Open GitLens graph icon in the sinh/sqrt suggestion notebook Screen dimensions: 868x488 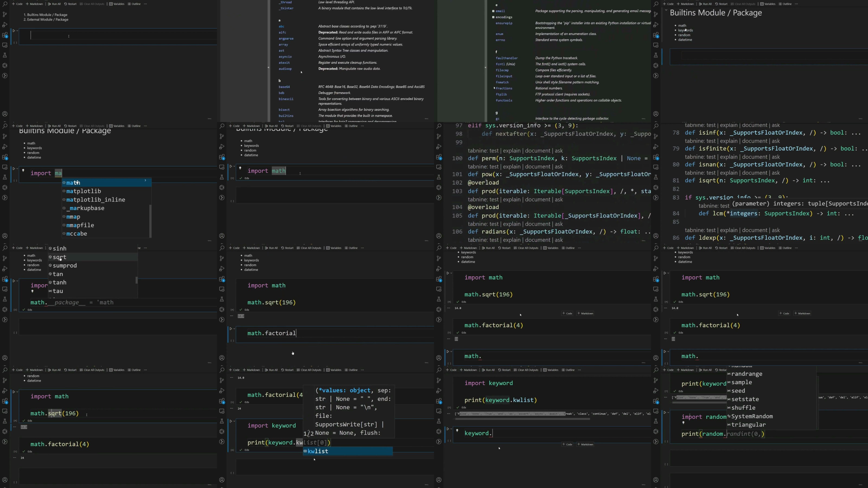[x=5, y=320]
